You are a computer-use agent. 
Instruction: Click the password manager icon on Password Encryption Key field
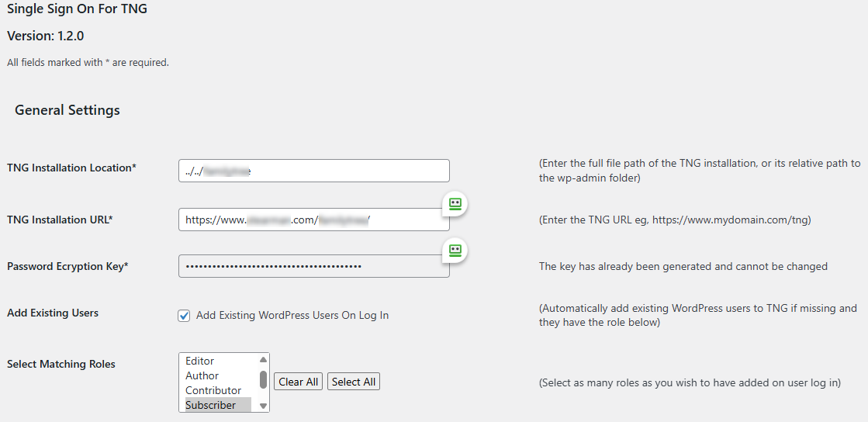tap(455, 251)
